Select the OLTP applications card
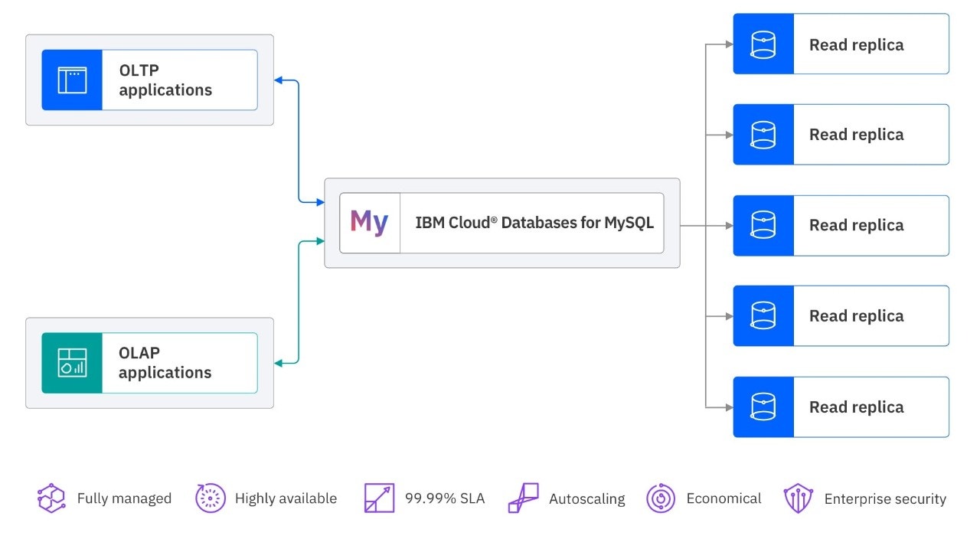This screenshot has width=980, height=552. tap(150, 80)
